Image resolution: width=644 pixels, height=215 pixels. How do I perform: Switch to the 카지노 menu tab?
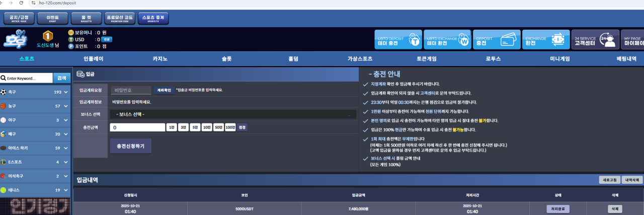160,58
